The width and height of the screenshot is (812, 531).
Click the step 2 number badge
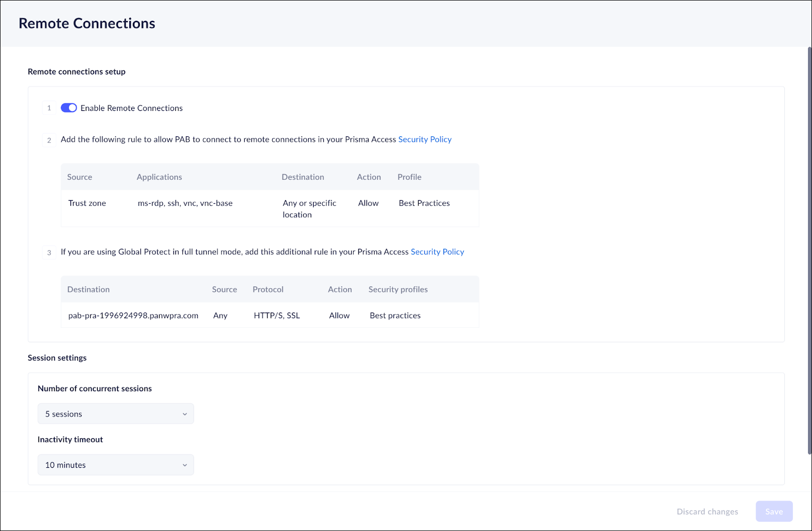[49, 140]
